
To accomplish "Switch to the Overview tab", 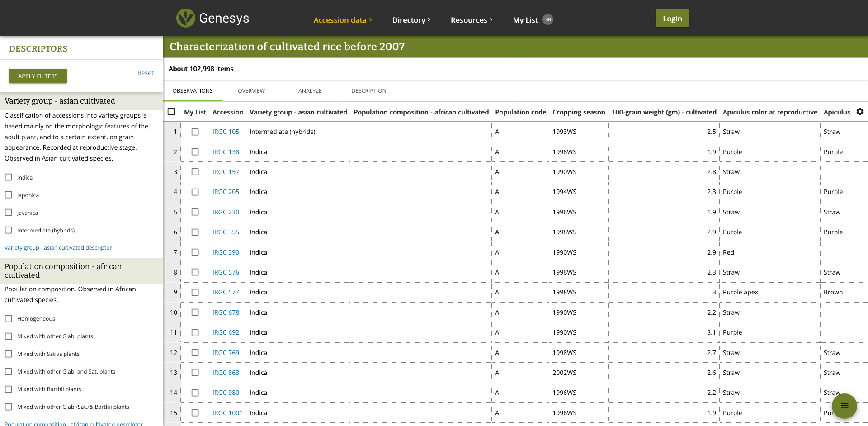I will pos(251,91).
